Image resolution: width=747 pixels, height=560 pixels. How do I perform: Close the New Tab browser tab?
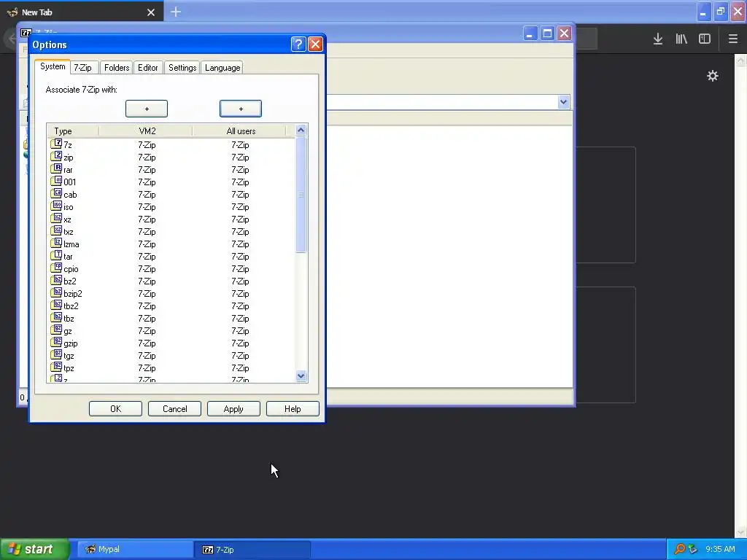[x=151, y=12]
